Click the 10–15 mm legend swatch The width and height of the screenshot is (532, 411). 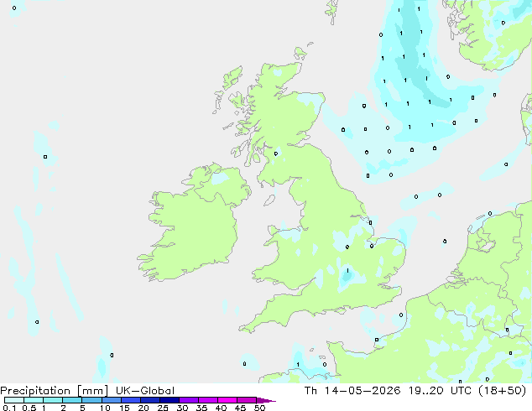[x=112, y=400]
